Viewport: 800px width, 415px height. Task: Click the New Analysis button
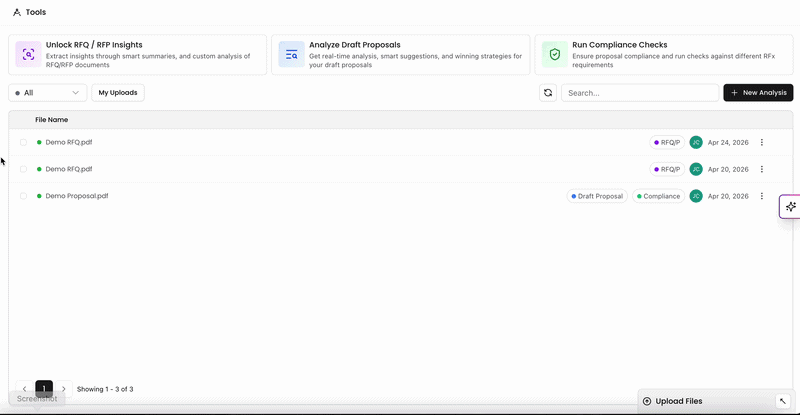[x=758, y=93]
